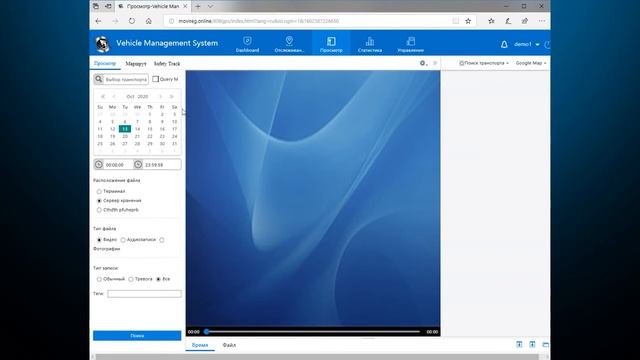
Task: Select the Терминал file location option
Action: point(99,191)
